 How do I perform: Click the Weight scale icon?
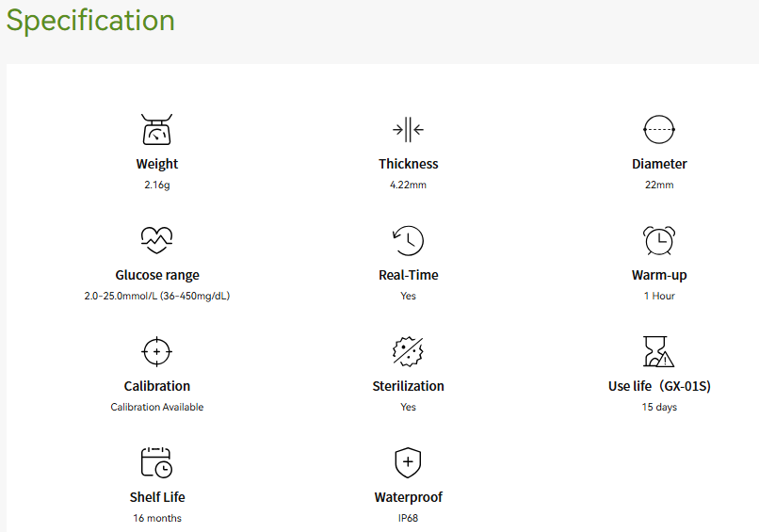coord(157,129)
